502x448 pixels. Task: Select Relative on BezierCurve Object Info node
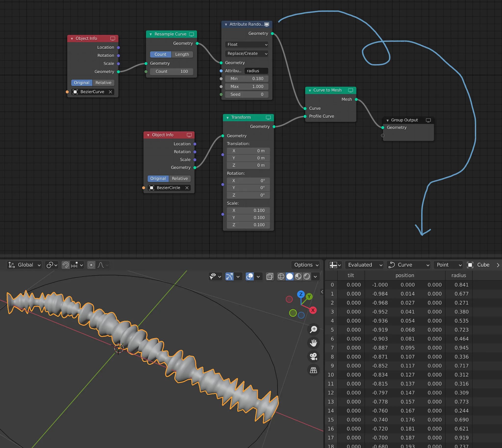(x=103, y=83)
